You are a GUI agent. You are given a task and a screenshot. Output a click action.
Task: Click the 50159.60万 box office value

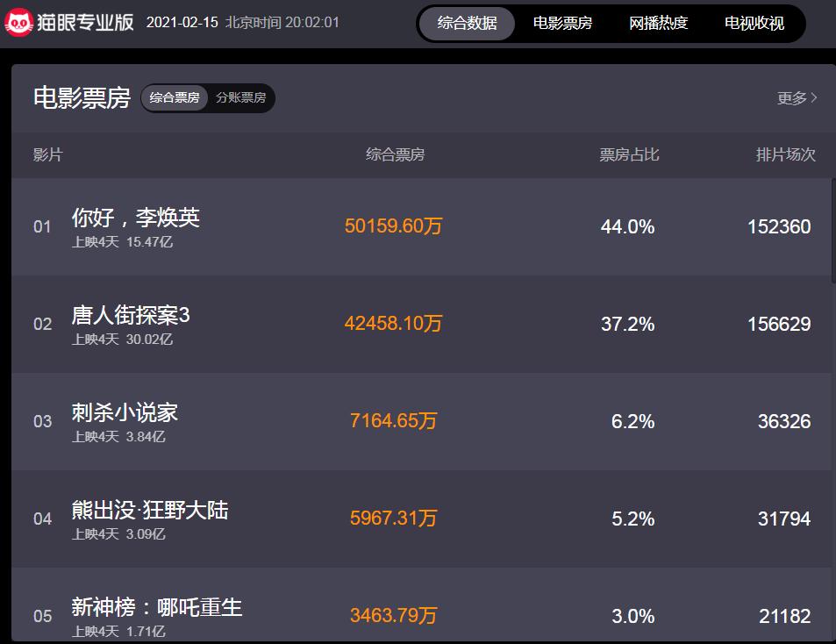pyautogui.click(x=393, y=226)
